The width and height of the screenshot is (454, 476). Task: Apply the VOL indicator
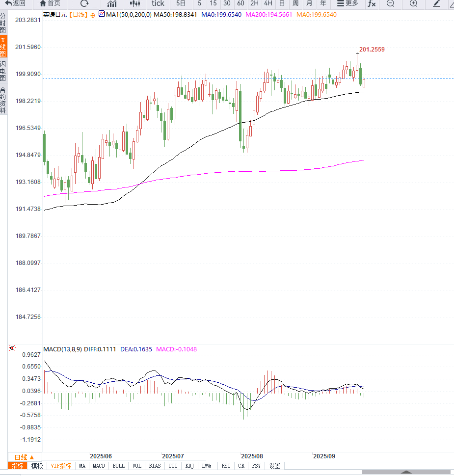[136, 466]
